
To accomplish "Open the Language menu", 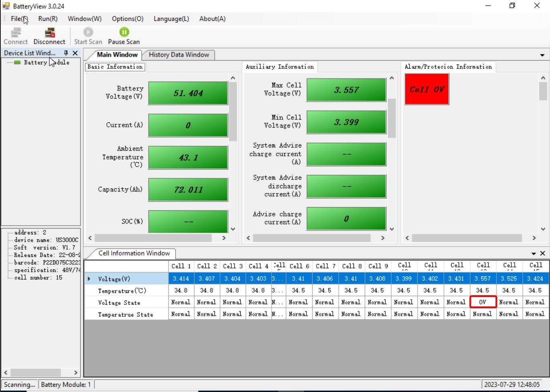I will point(171,19).
